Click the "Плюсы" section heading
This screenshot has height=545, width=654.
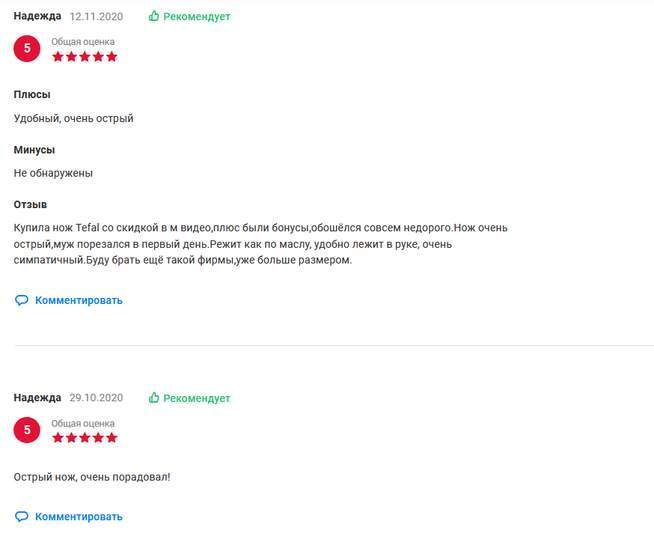point(32,95)
